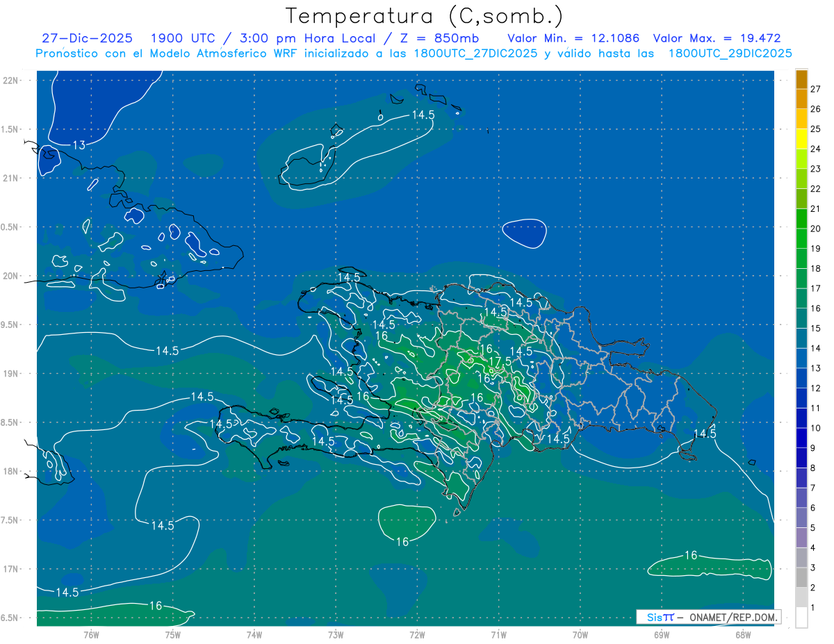The height and width of the screenshot is (644, 834).
Task: Click the '25' label on the color legend
Action: [817, 129]
